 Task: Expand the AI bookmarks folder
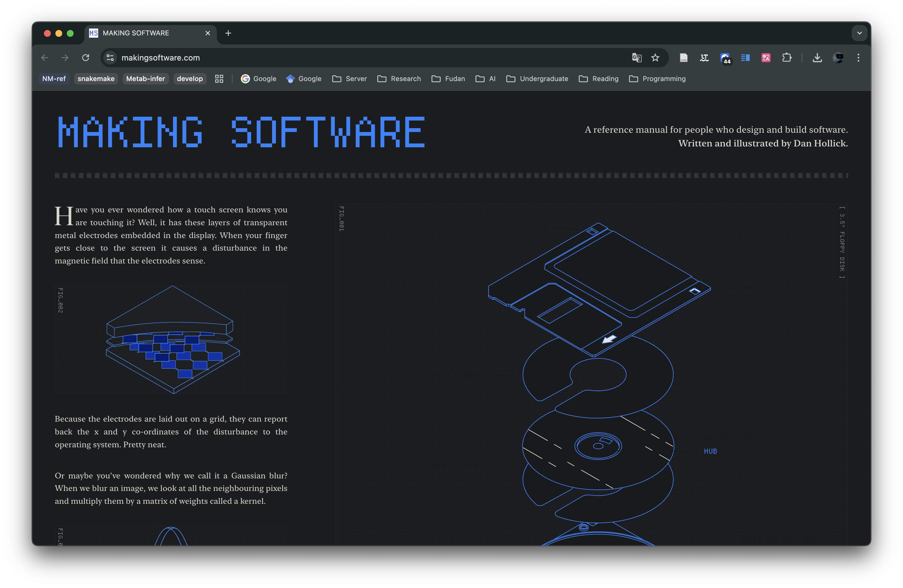(x=486, y=78)
